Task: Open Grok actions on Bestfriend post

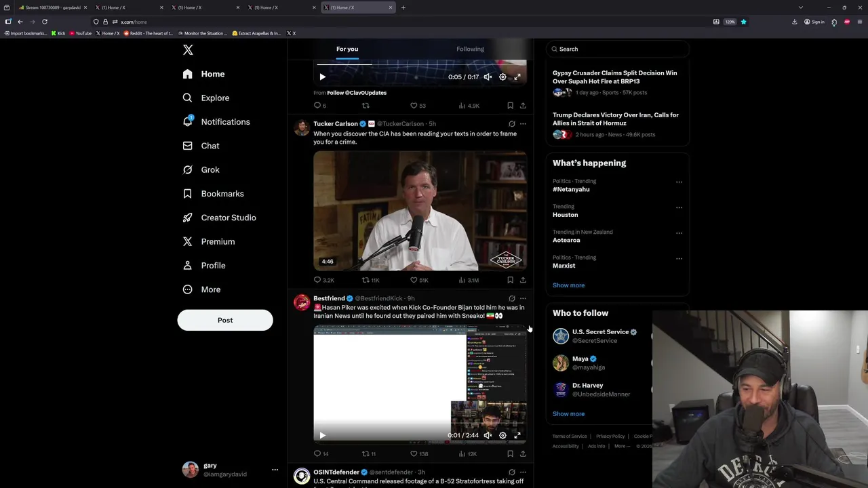Action: click(511, 298)
